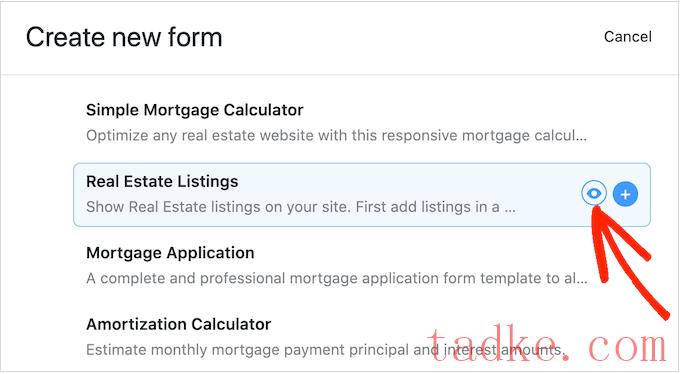Cancel creating the new form
Viewport: 680px width, 374px height.
click(x=628, y=36)
